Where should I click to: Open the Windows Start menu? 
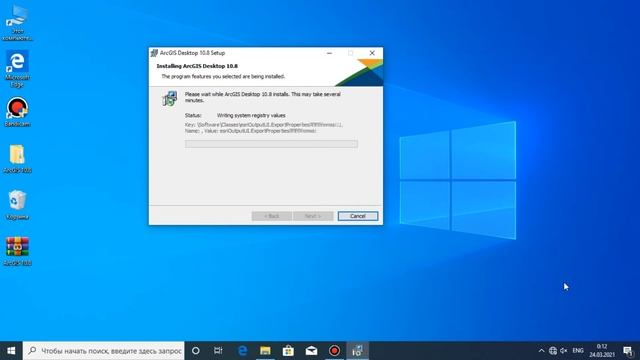click(x=11, y=351)
